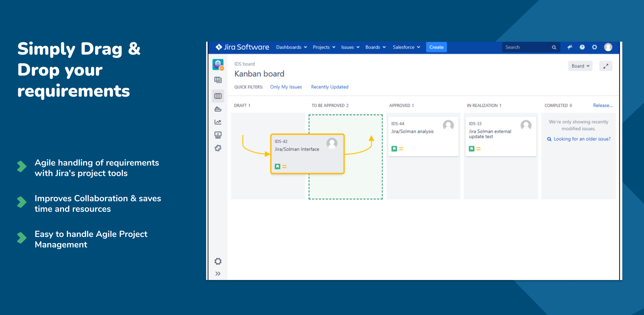Click the IDS-42 story type icon
Viewport: 644px width, 315px height.
point(278,167)
